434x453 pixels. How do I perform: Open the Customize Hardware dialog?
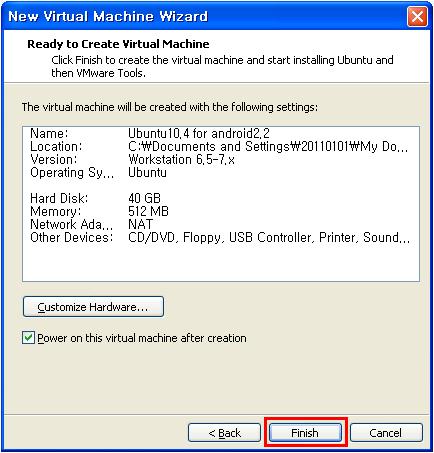click(x=93, y=306)
